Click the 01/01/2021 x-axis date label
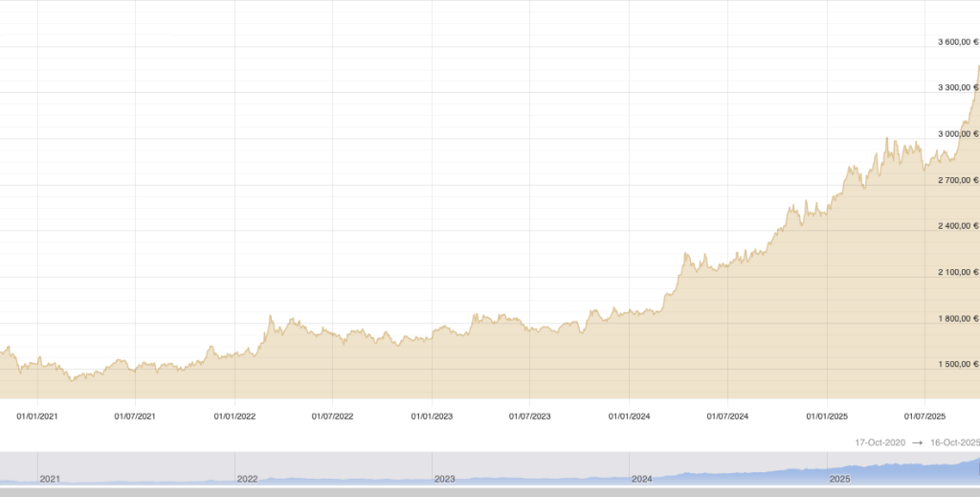 [x=37, y=417]
